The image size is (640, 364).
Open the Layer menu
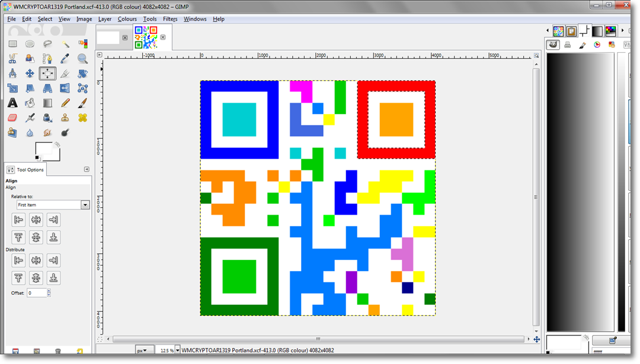coord(104,19)
